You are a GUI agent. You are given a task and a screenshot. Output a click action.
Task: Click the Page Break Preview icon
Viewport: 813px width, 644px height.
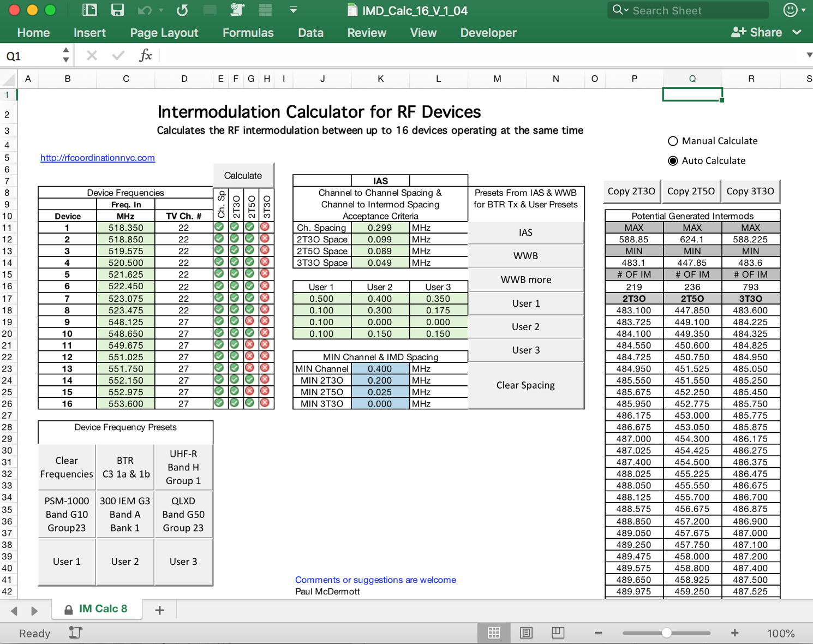[x=558, y=633]
